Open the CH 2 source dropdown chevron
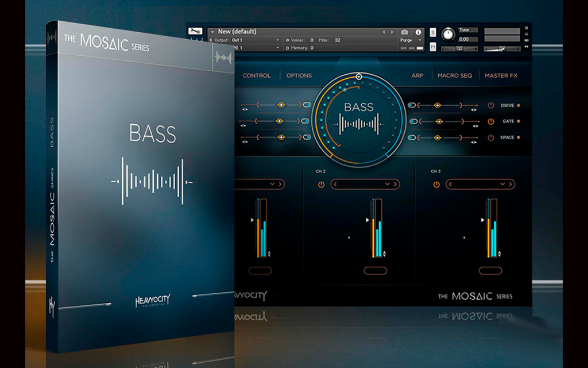 [388, 184]
